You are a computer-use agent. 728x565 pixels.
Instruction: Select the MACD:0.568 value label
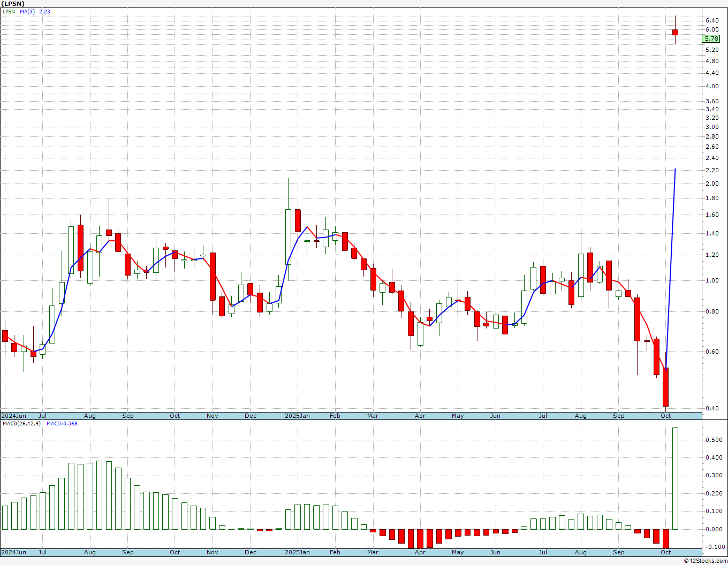pyautogui.click(x=62, y=424)
